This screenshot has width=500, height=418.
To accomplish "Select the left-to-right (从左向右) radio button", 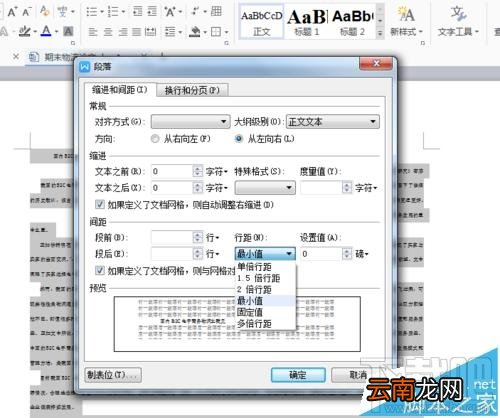I will click(x=239, y=139).
